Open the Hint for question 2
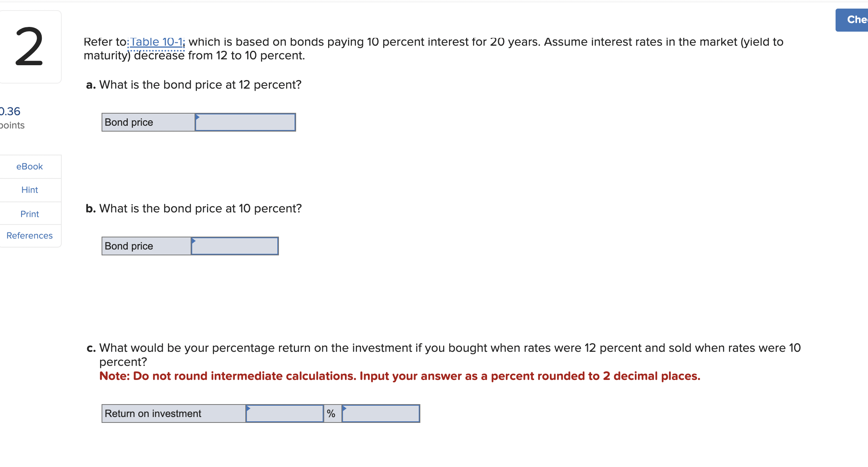Screen dimensions: 868x467 click(x=29, y=190)
